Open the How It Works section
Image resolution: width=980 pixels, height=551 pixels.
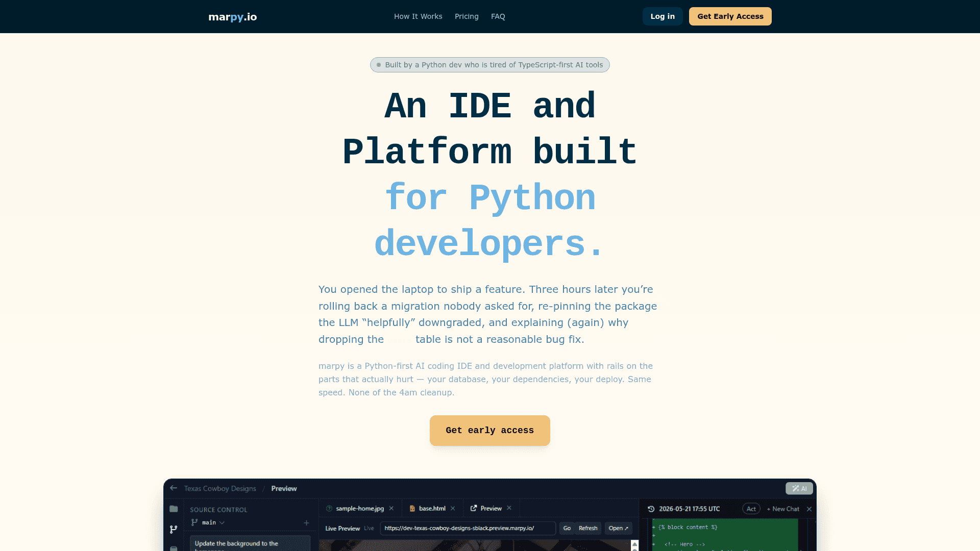(418, 16)
